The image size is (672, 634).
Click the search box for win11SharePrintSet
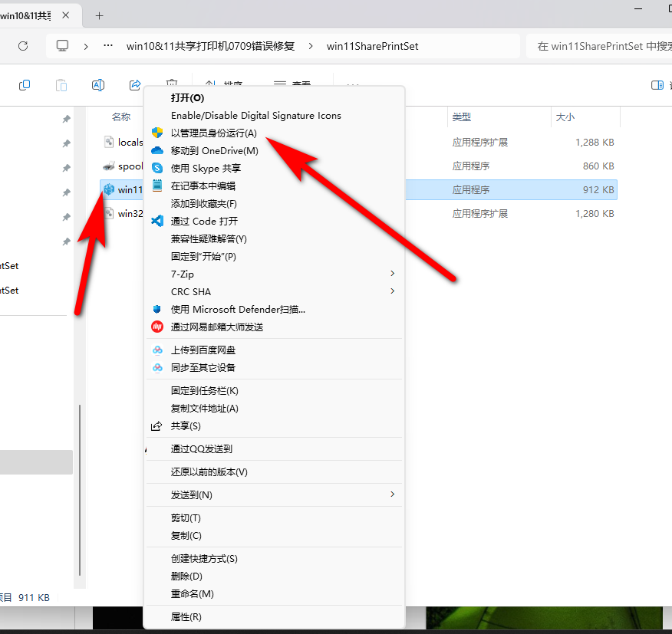pos(598,46)
